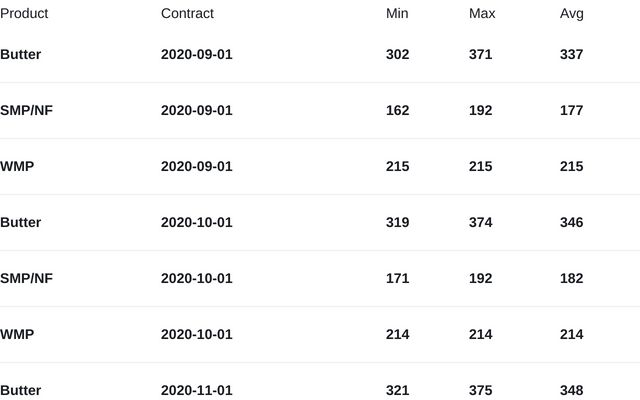
Task: Select the average value 337
Action: (x=571, y=55)
